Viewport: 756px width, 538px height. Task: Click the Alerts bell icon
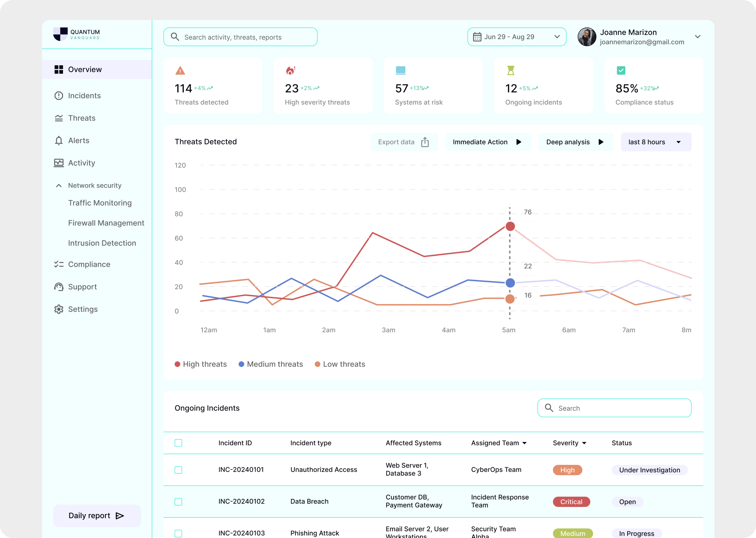tap(59, 140)
